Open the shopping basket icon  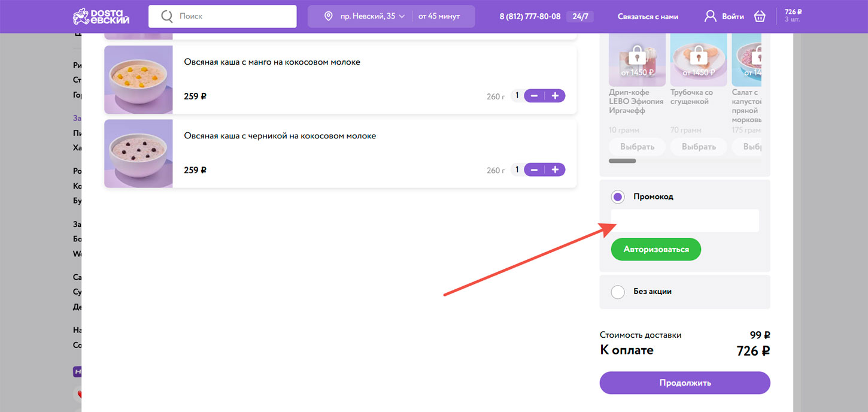pos(760,16)
